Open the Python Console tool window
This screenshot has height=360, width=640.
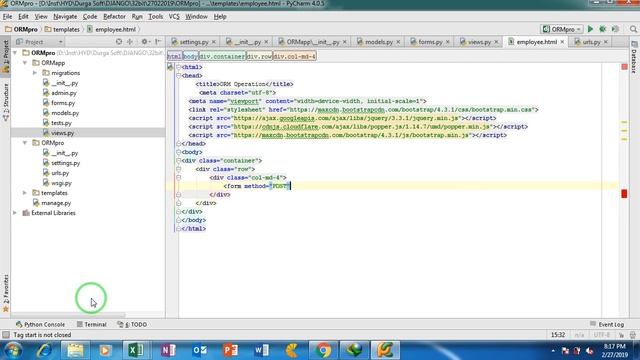pos(40,324)
